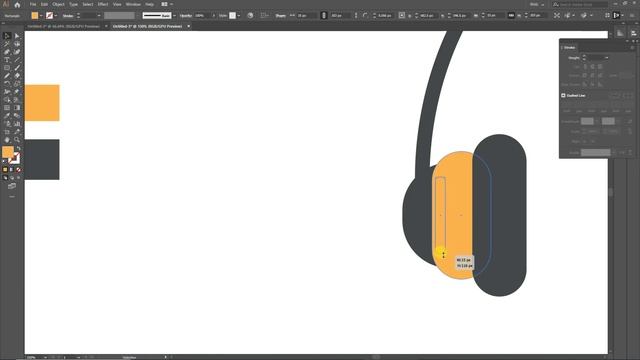Click the search Adobe Stock field
This screenshot has height=360, width=640.
[x=580, y=4]
